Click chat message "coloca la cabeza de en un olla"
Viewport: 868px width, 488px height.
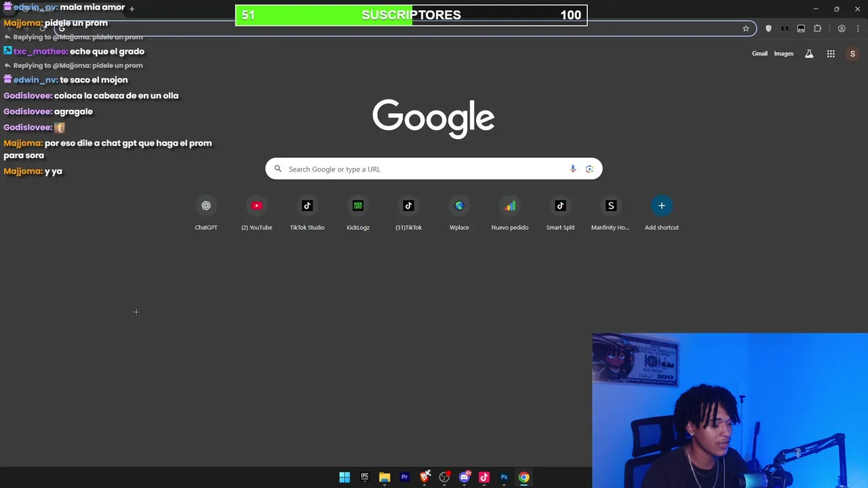[x=116, y=96]
